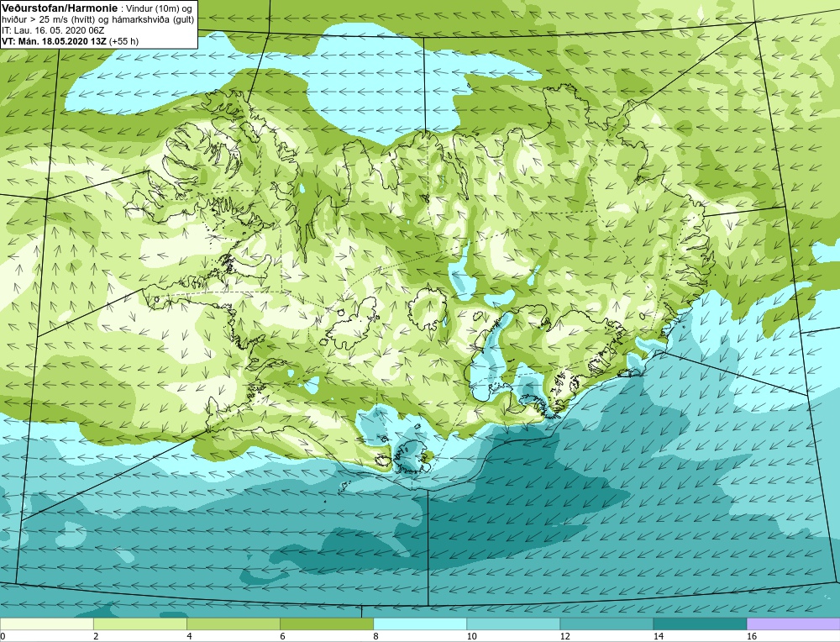
Task: Click the "Veðurstofan/Harmonie" title text
Action: tap(60, 8)
